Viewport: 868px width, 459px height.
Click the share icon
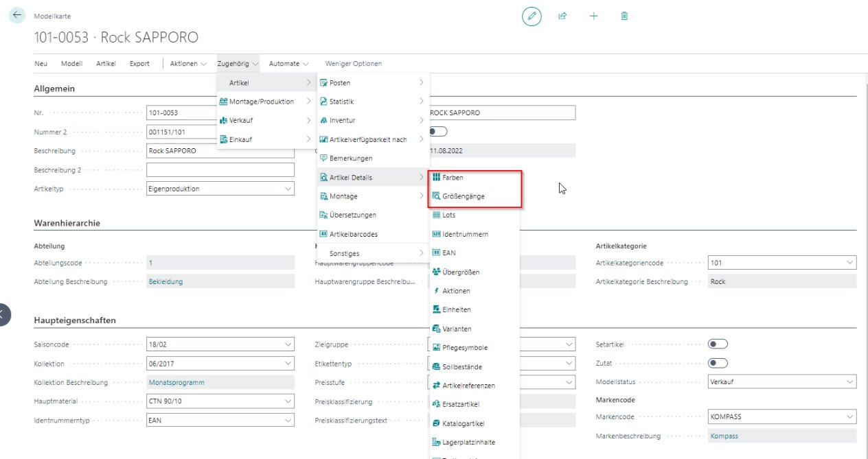pos(562,16)
